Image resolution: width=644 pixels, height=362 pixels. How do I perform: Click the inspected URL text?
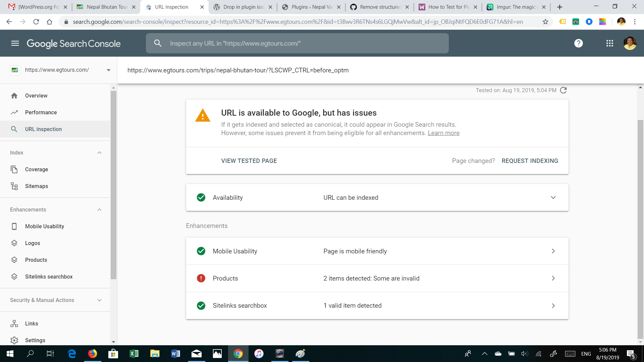click(238, 70)
